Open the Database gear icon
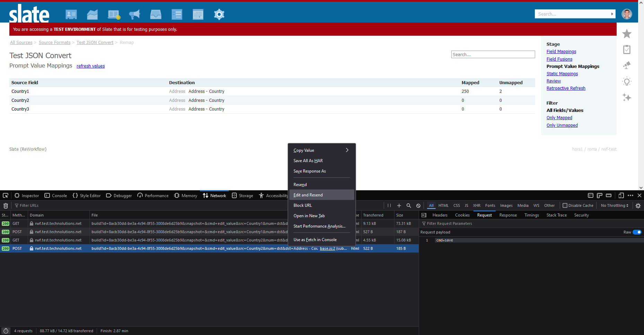The height and width of the screenshot is (335, 644). (x=219, y=14)
